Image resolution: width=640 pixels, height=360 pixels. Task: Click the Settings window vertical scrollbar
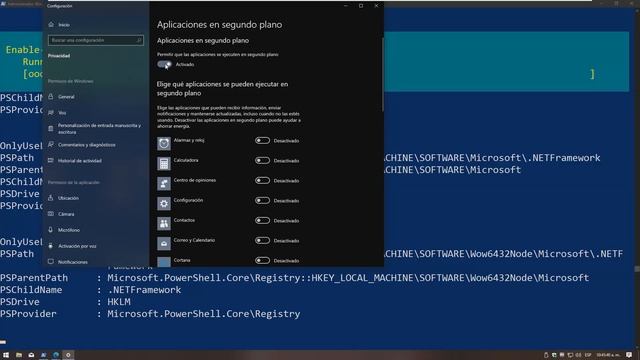[x=382, y=74]
